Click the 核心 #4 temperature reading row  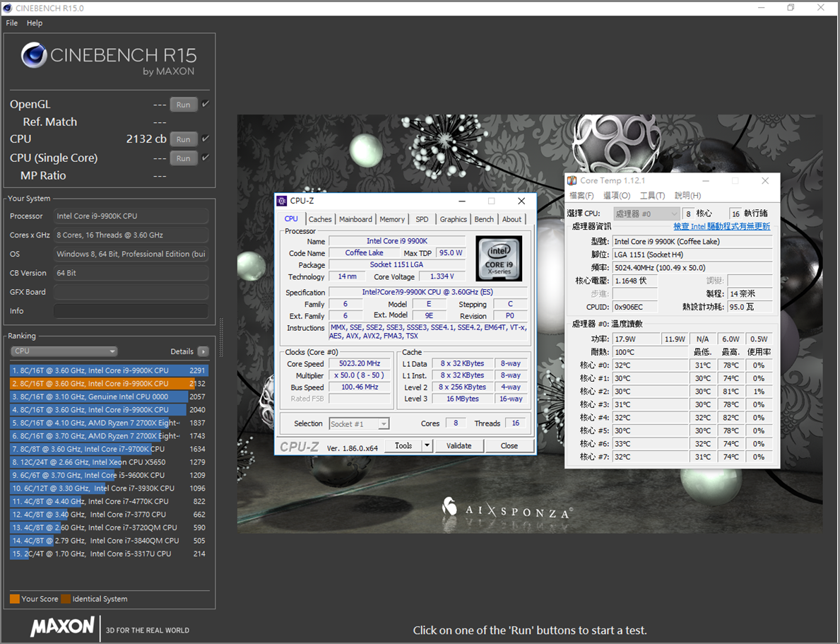675,418
